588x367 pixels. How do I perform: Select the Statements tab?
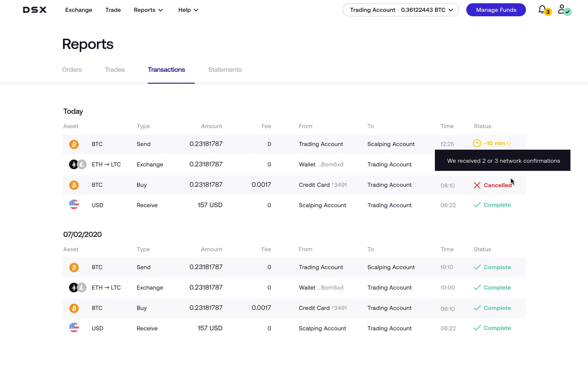(x=225, y=70)
